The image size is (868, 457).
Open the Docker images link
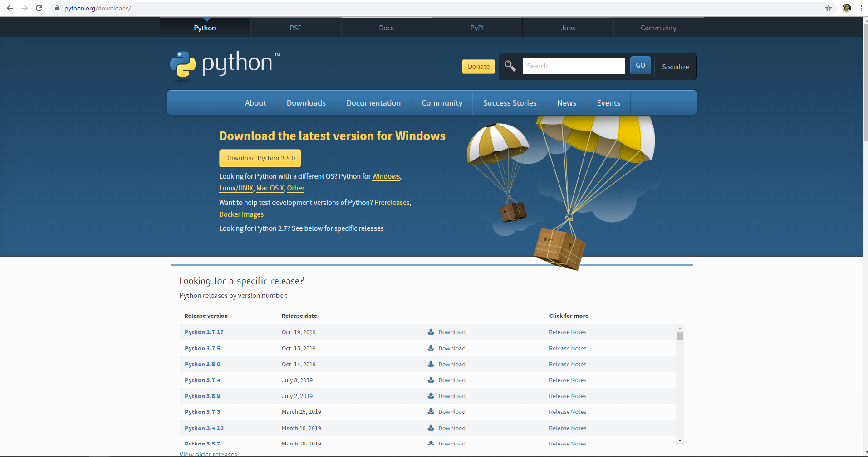click(x=241, y=214)
